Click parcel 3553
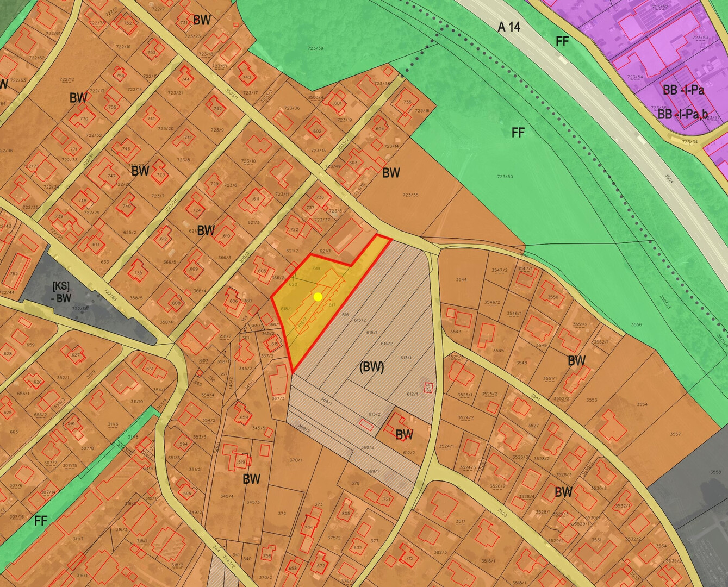Screen dimensions: 728x587 [592, 400]
